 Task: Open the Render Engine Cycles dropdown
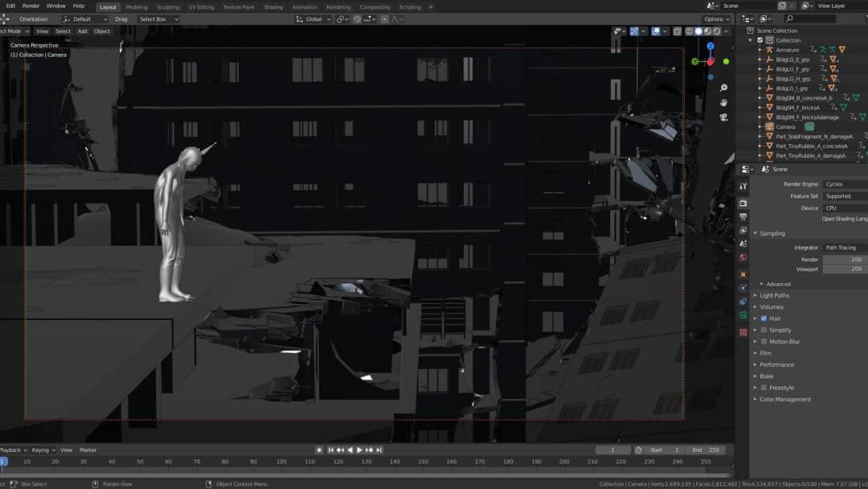[x=845, y=184]
